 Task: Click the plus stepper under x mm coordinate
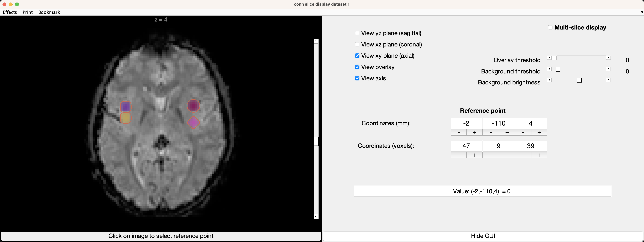[x=475, y=132]
